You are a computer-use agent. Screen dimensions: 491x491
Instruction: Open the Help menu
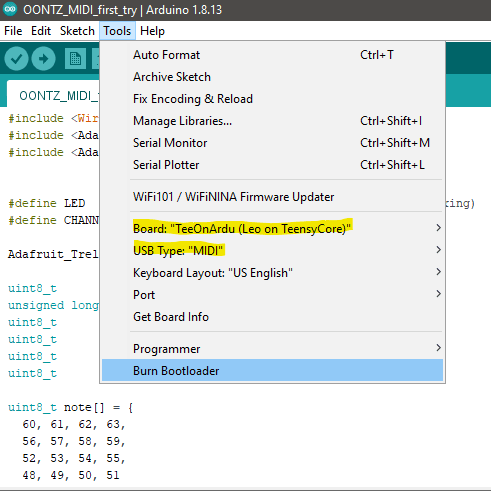(x=152, y=31)
